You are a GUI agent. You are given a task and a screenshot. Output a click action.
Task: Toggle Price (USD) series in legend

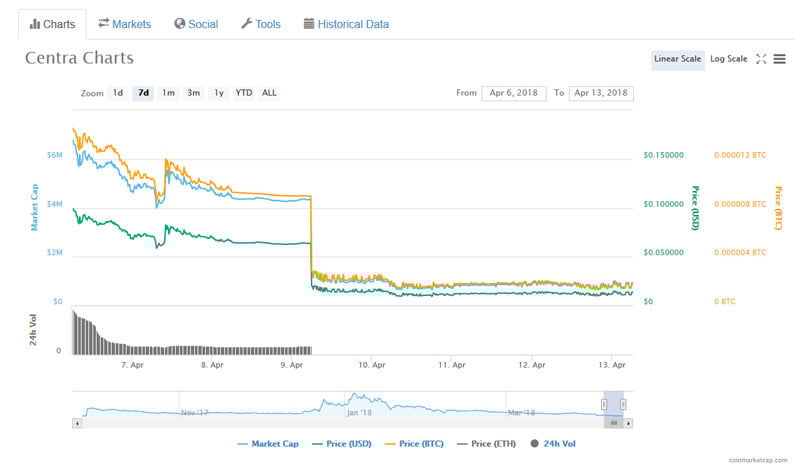pyautogui.click(x=342, y=444)
